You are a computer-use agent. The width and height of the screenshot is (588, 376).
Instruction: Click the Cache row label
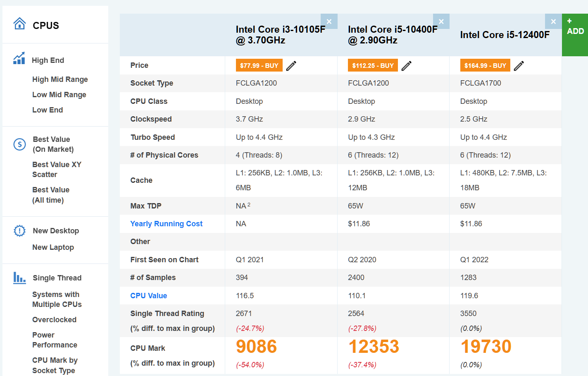pyautogui.click(x=141, y=180)
